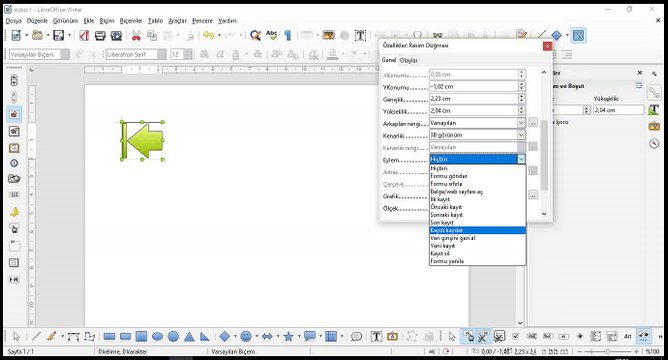The image size is (668, 360).
Task: Choose 'Kayıt sil' from the list
Action: [477, 253]
